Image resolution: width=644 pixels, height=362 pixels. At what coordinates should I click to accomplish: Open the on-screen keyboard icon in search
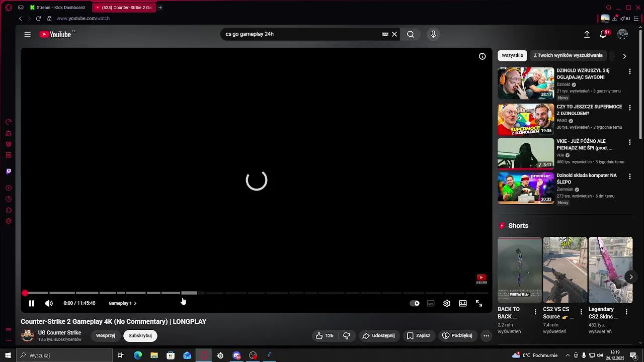(x=385, y=34)
